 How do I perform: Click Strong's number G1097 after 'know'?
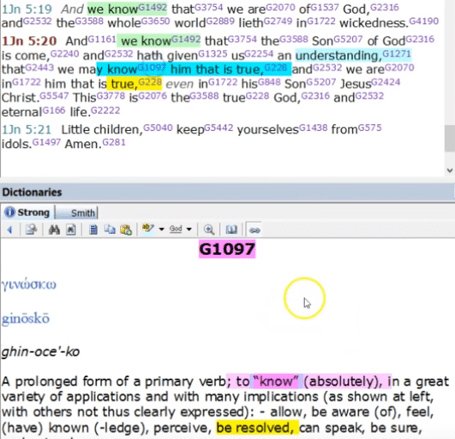[151, 68]
